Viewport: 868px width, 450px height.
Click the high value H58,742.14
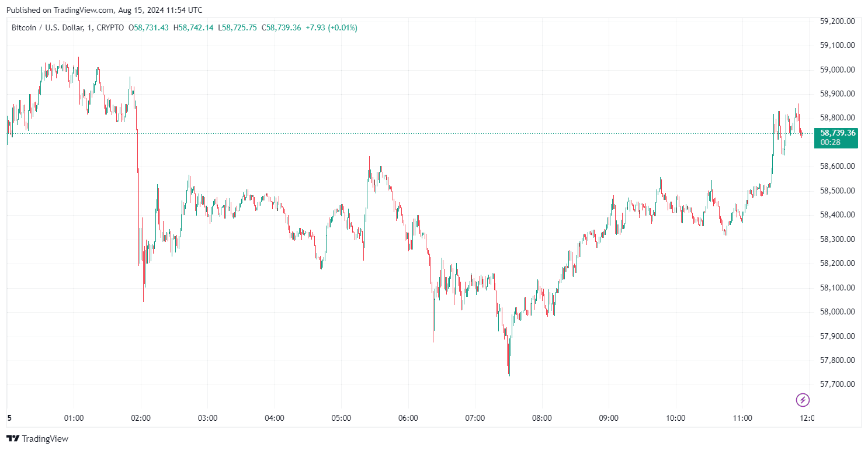pos(193,27)
